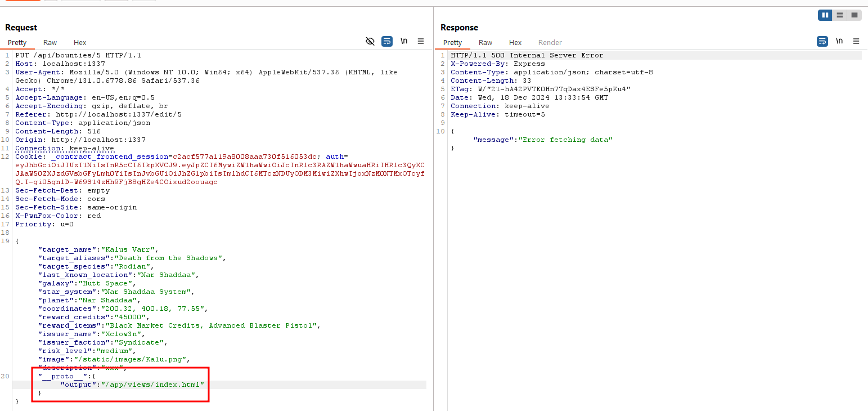Toggle line wrap icon in Request panel
Screen dimensions: 868x411
point(387,42)
